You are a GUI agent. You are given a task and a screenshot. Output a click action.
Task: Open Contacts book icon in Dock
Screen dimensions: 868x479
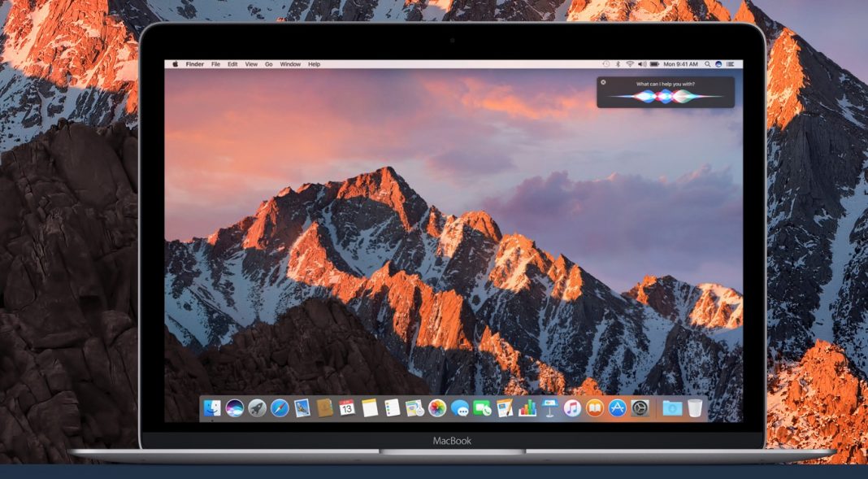pyautogui.click(x=325, y=408)
